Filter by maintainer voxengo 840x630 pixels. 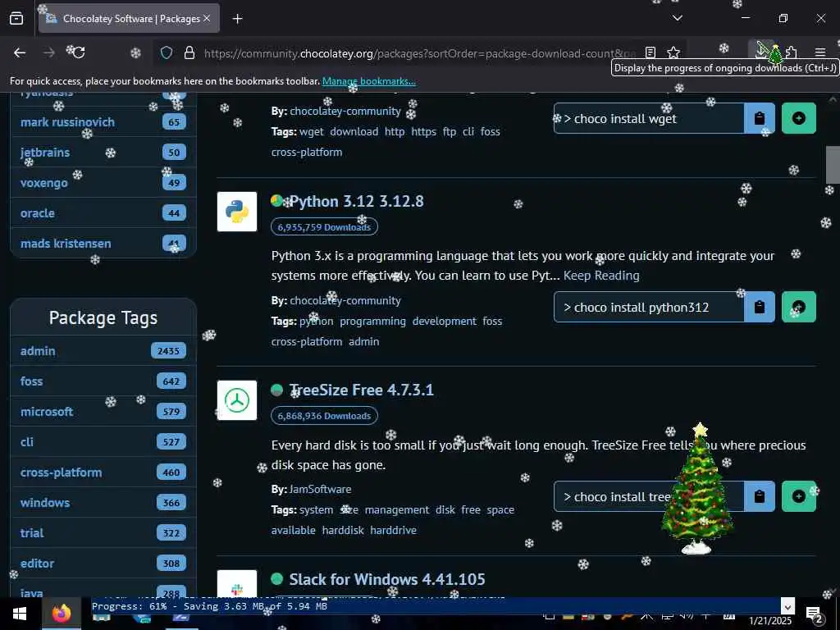pos(103,183)
